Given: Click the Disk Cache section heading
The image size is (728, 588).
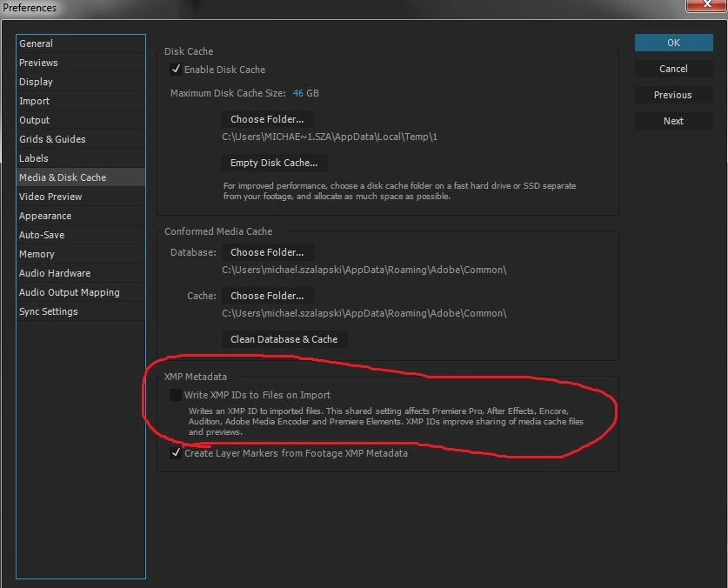Looking at the screenshot, I should 189,51.
